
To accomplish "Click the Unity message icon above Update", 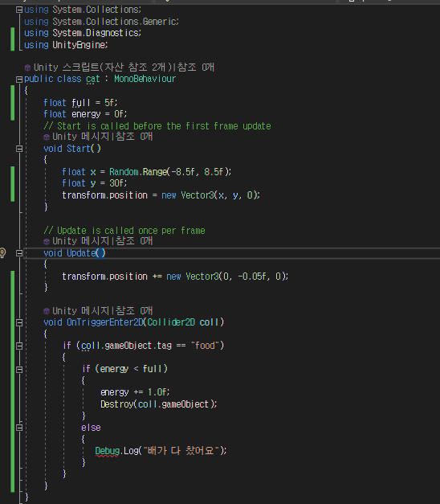I will pyautogui.click(x=47, y=241).
